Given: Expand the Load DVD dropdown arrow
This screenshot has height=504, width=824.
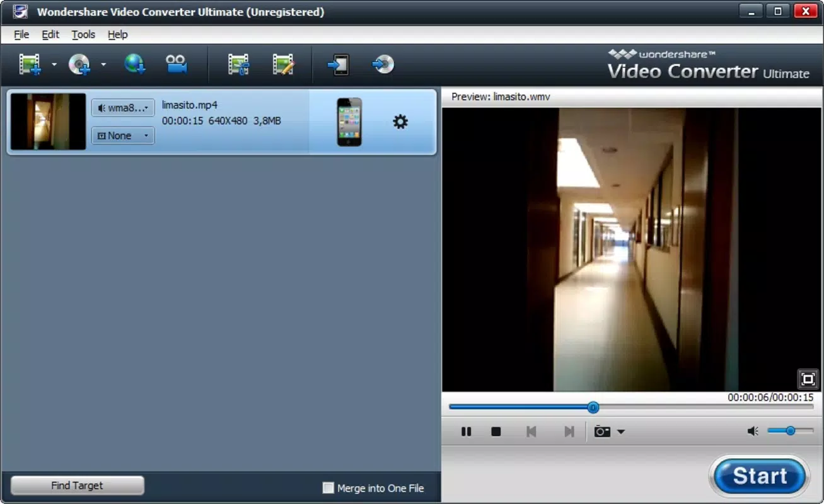Looking at the screenshot, I should pos(103,64).
